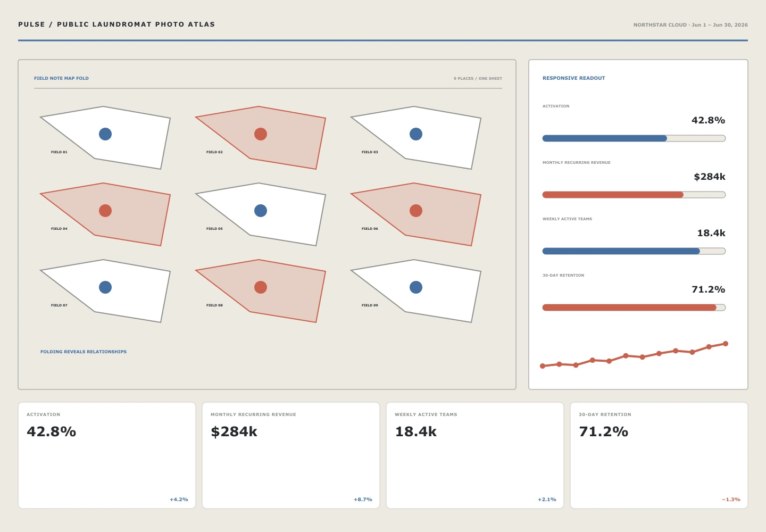Click the "Northstar Cloud · Jun 1 – Jun 30, 2026" date range
766x532 pixels.
coord(690,25)
